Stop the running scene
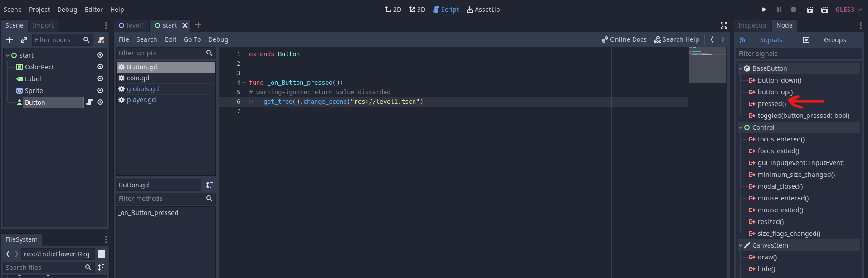Viewport: 868px width, 278px height. (794, 10)
